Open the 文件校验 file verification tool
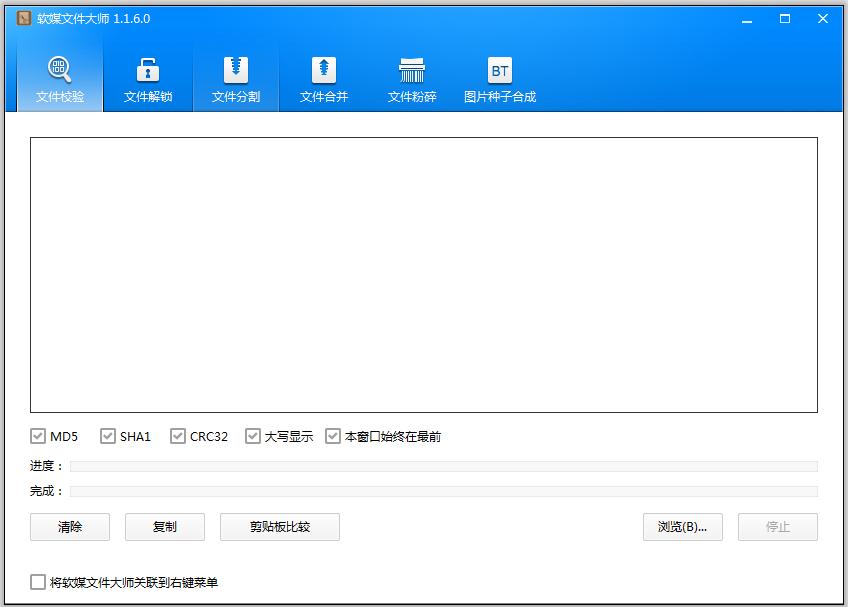This screenshot has height=607, width=848. tap(60, 78)
